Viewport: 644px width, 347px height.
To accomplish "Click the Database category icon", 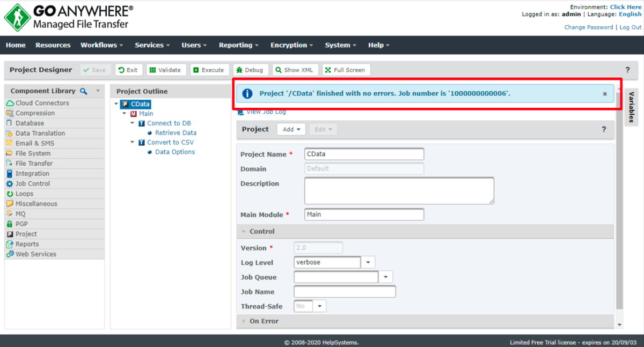I will tap(10, 123).
